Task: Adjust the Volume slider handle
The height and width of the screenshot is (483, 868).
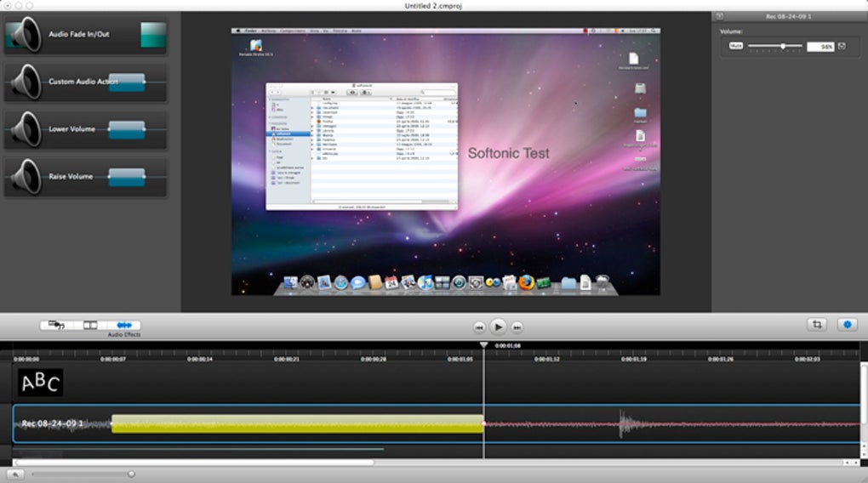Action: 783,46
